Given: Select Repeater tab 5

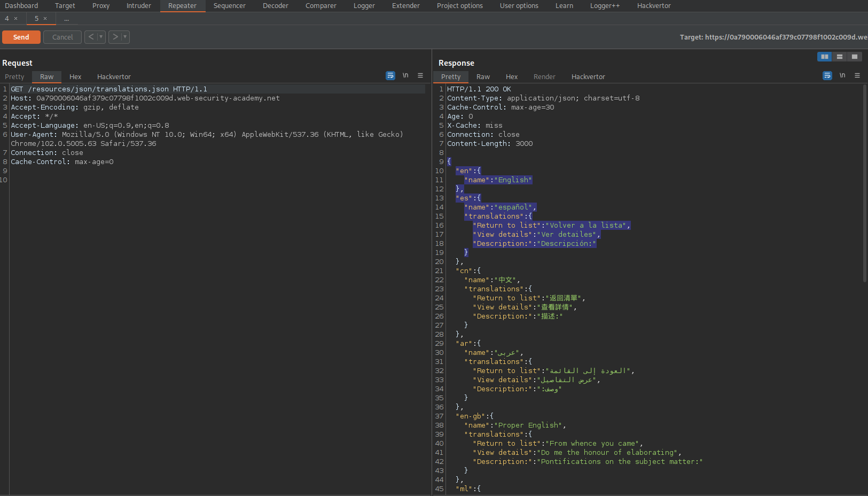Looking at the screenshot, I should [x=37, y=19].
